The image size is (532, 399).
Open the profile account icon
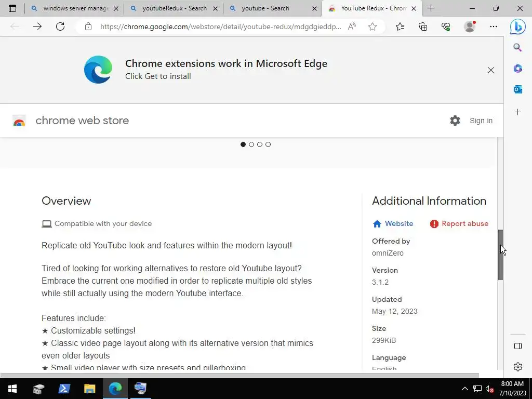470,26
